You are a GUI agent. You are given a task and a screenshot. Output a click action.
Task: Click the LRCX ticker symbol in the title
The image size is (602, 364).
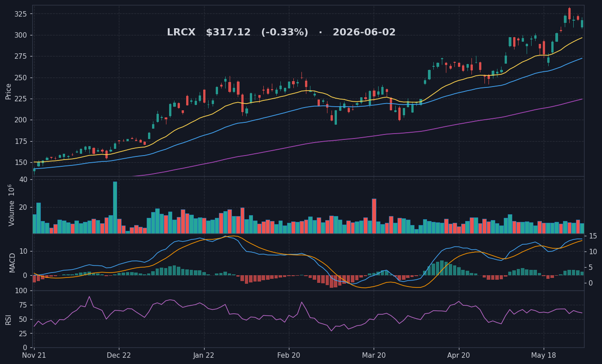click(x=181, y=33)
